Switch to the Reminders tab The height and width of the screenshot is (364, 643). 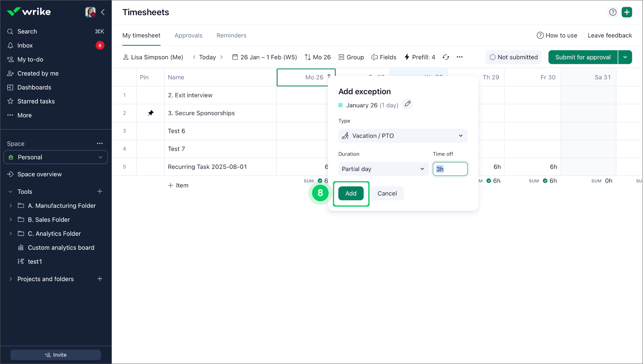click(231, 35)
